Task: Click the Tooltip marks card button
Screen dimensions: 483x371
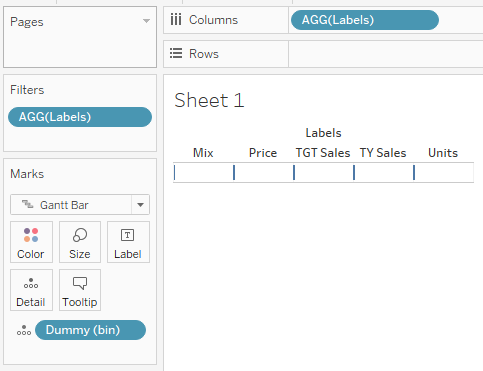Action: click(x=80, y=290)
